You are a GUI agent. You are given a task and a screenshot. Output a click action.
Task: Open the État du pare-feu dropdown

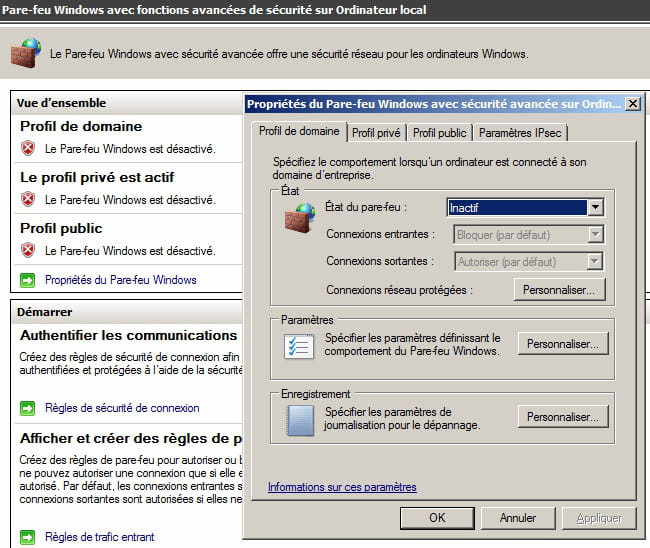coord(525,207)
